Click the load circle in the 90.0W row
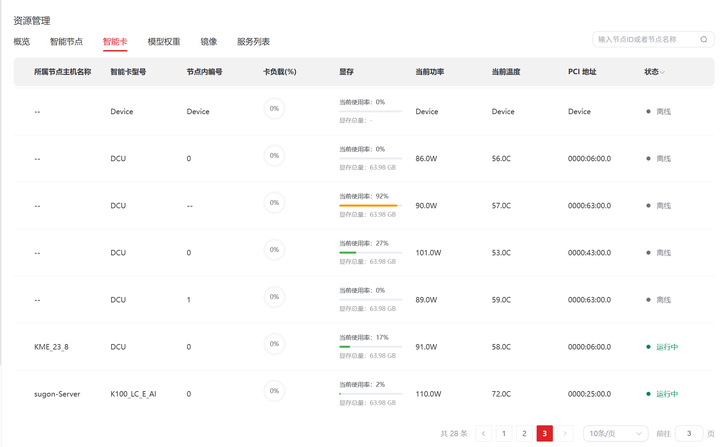 click(x=274, y=203)
